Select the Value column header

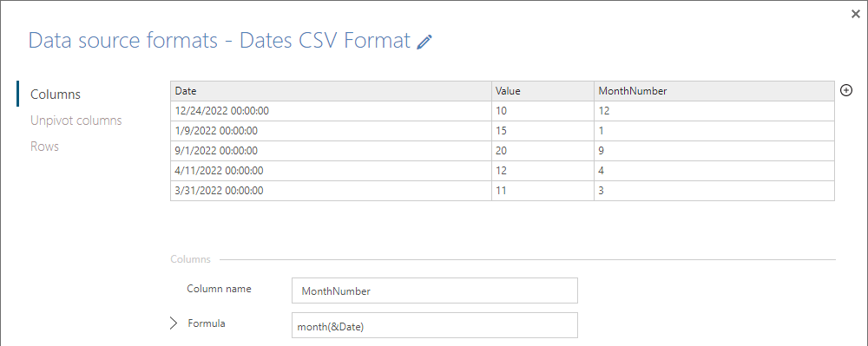tap(542, 91)
